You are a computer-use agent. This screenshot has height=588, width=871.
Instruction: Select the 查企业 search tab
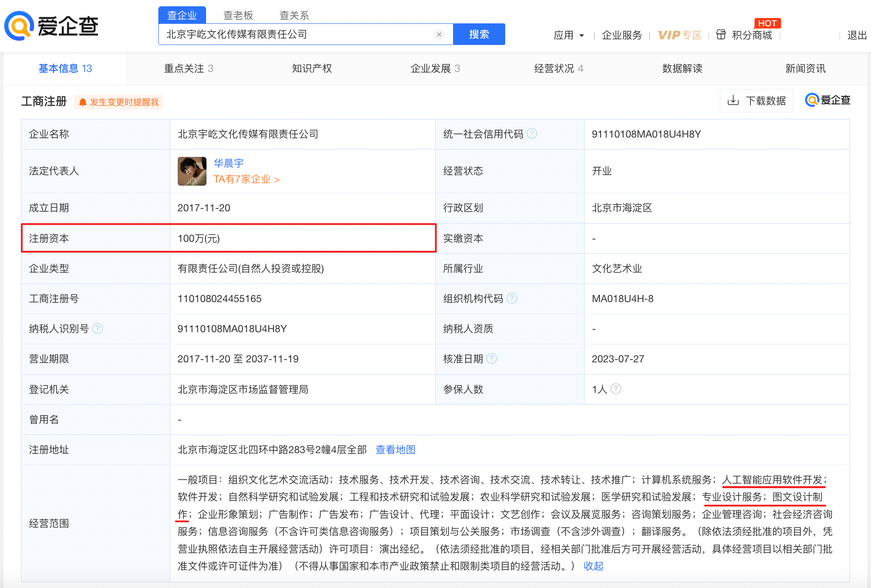pos(182,15)
